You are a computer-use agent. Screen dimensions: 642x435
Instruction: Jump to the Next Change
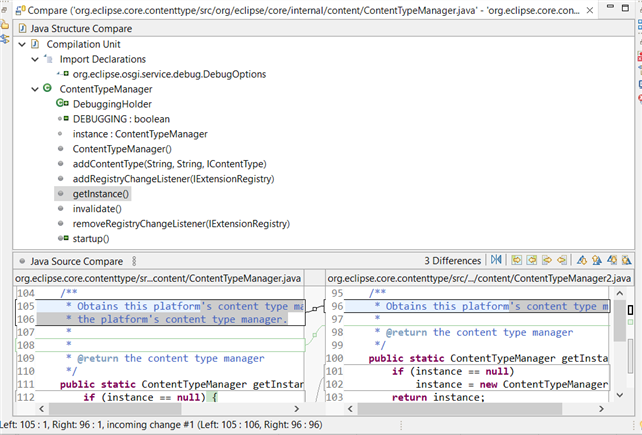612,260
